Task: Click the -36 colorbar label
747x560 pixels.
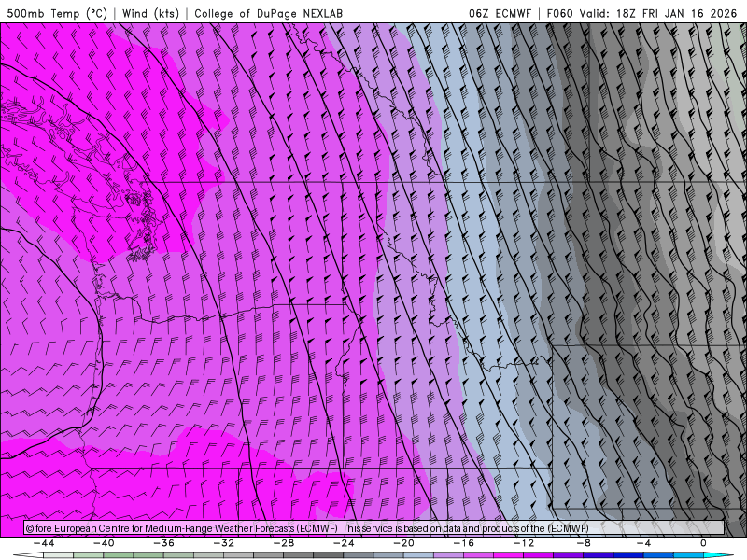Action: coord(164,543)
